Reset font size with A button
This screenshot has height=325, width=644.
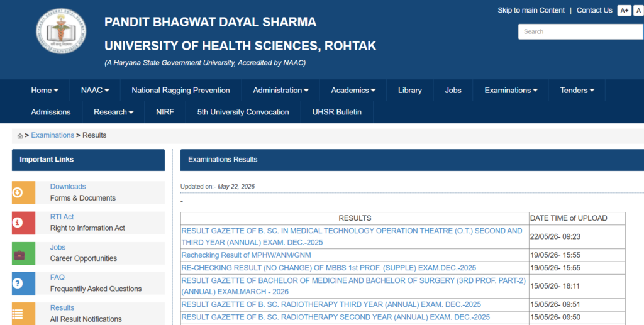tap(638, 11)
